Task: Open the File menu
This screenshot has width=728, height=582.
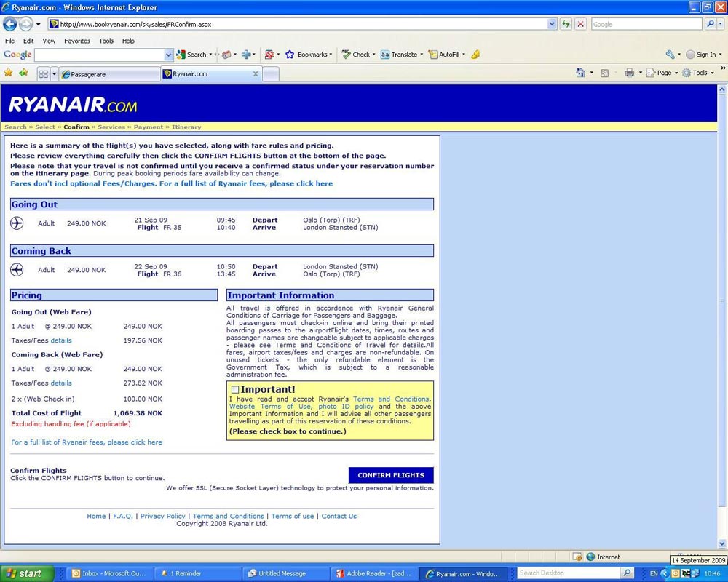Action: coord(9,41)
